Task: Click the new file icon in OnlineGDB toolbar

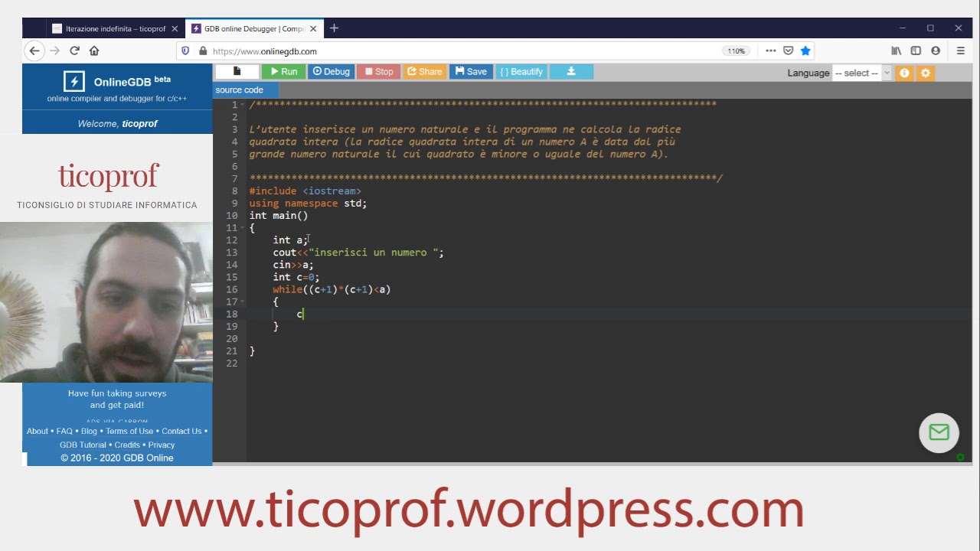Action: coord(237,71)
